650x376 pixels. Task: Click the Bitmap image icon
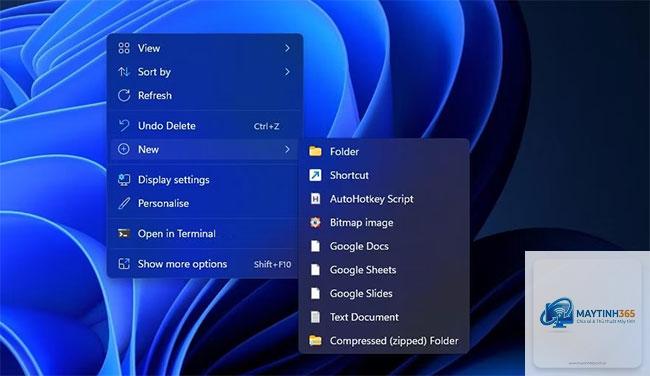[315, 222]
